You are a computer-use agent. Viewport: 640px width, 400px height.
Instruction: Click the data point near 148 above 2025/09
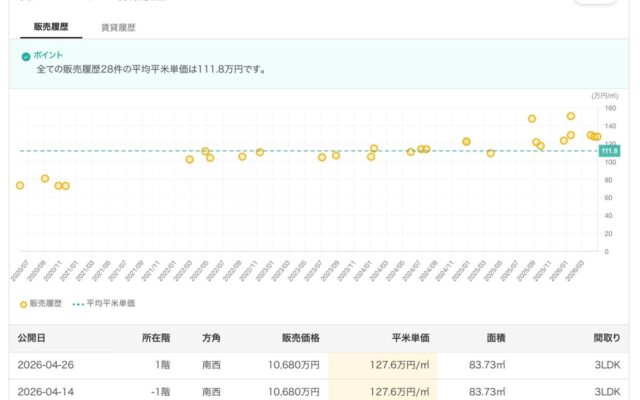click(532, 119)
